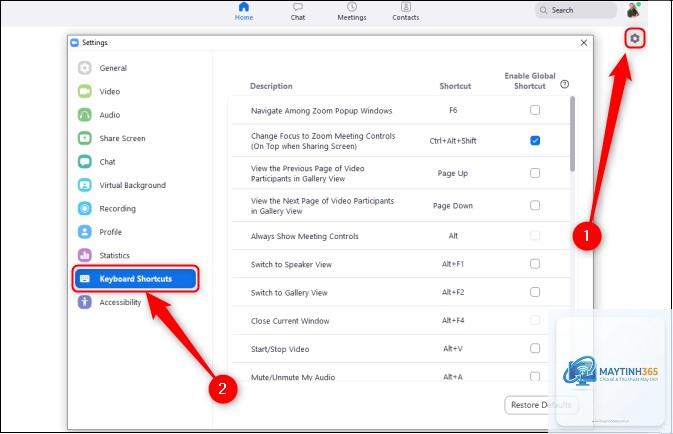Enable global shortcut for Start/Stop Video
This screenshot has width=673, height=434.
535,348
